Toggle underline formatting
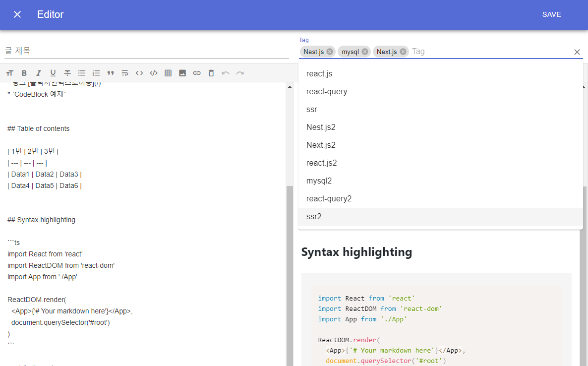Image resolution: width=588 pixels, height=366 pixels. coord(53,73)
